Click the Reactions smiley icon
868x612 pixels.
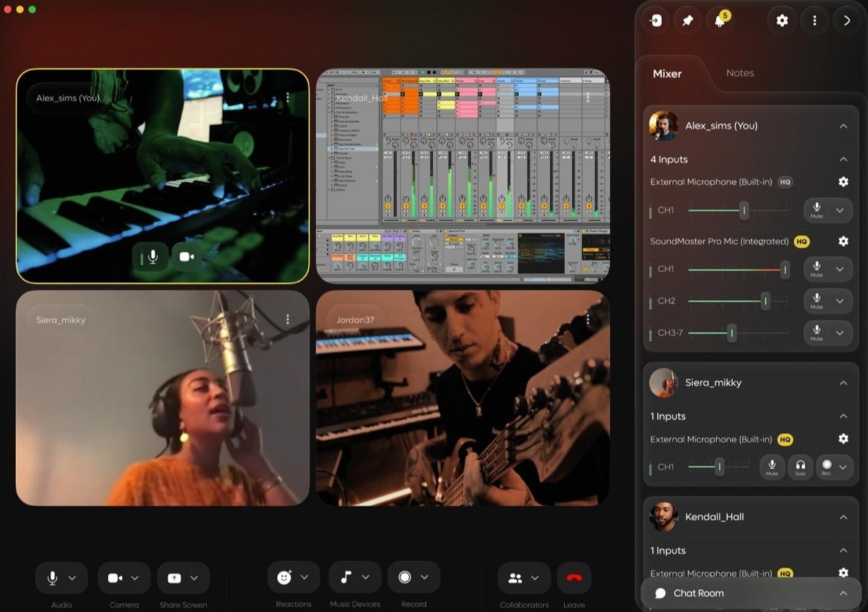tap(284, 578)
